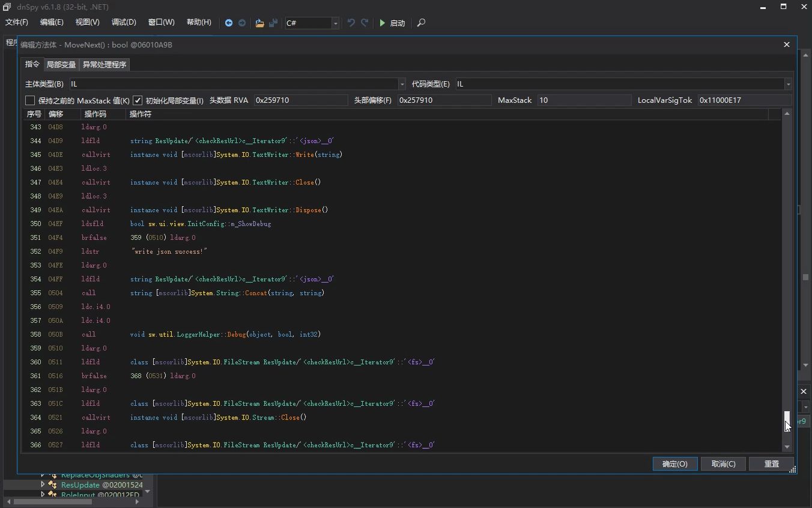This screenshot has width=812, height=508.
Task: Switch to the 局部变量 tab
Action: click(x=61, y=64)
